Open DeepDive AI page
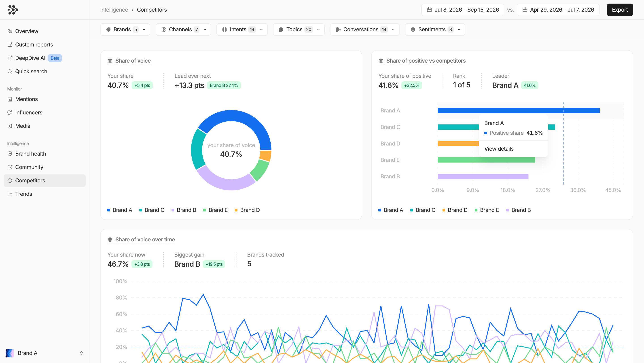Viewport: 644px width, 363px height. (44, 58)
